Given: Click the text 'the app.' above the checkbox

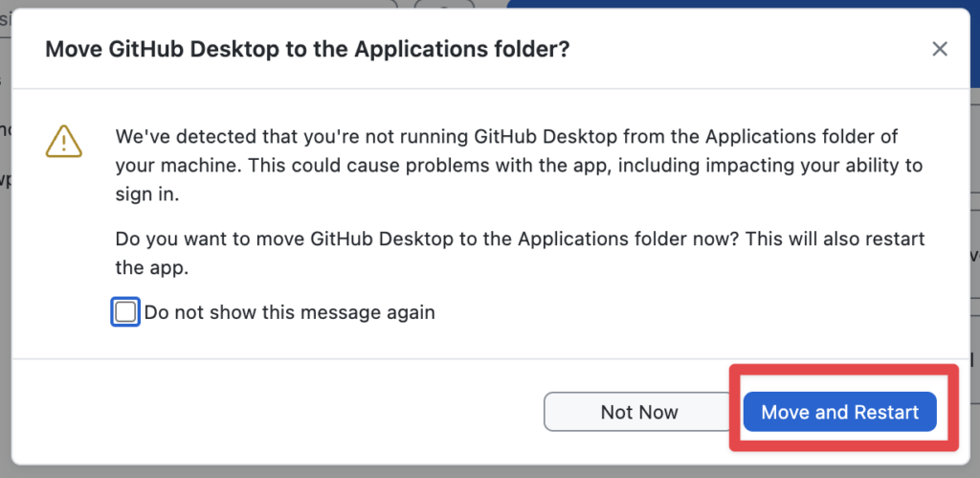Looking at the screenshot, I should coord(151,268).
